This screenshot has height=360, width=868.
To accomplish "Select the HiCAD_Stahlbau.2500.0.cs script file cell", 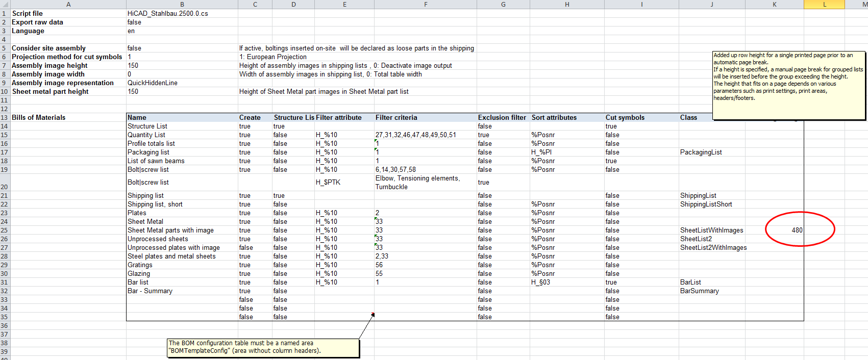I will coord(168,13).
